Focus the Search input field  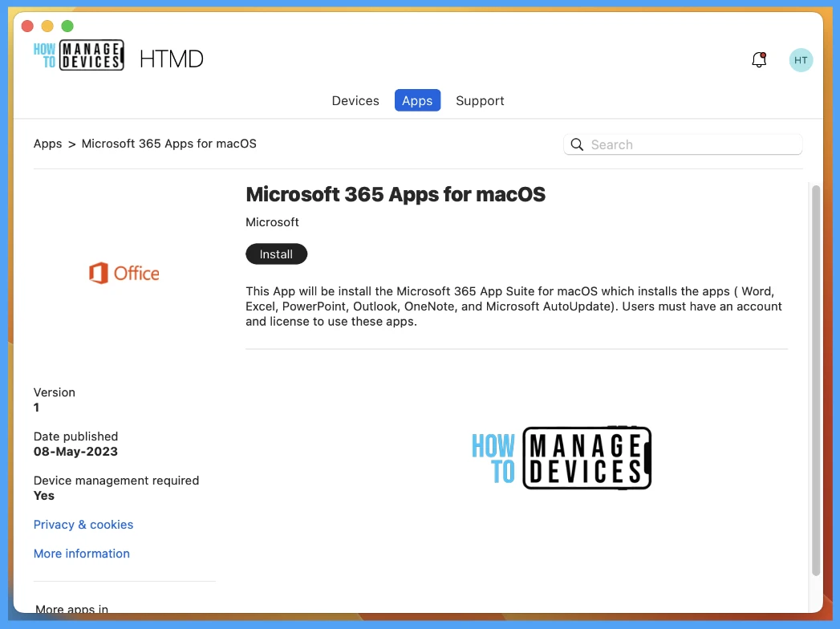tap(683, 144)
